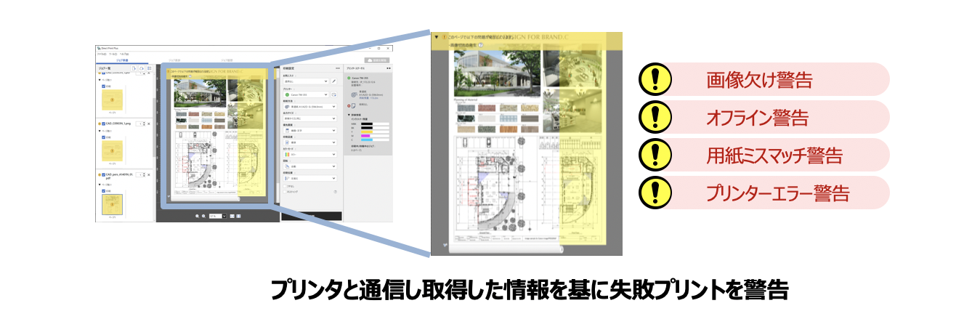This screenshot has height=327, width=980.
Task: Click the paper roll icon in printer status
Action: (x=354, y=94)
